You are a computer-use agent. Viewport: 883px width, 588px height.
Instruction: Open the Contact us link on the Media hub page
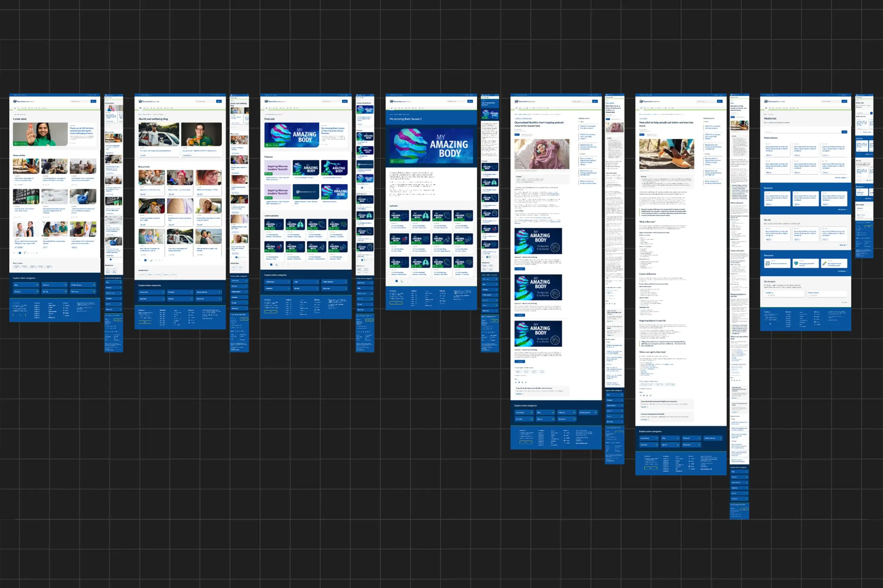click(x=770, y=293)
